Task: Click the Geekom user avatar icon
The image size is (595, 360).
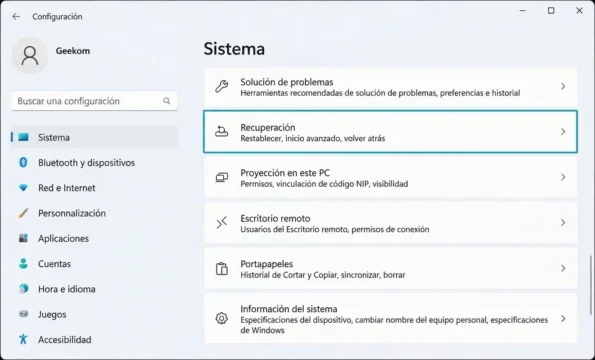Action: pos(30,55)
